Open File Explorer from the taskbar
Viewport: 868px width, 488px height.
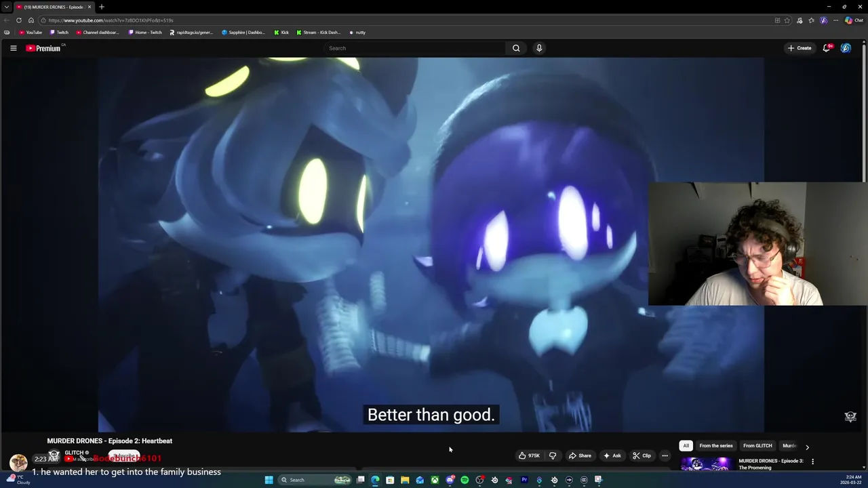[405, 480]
